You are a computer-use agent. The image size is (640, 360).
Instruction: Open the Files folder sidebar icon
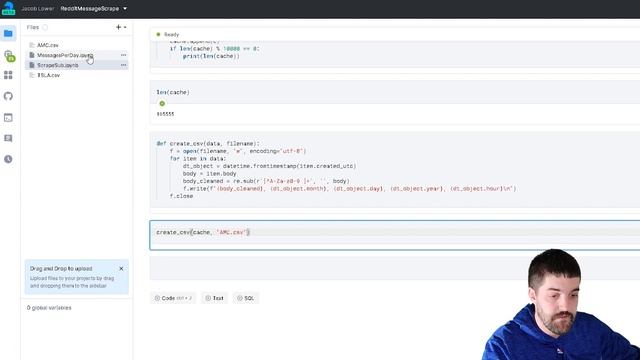8,33
